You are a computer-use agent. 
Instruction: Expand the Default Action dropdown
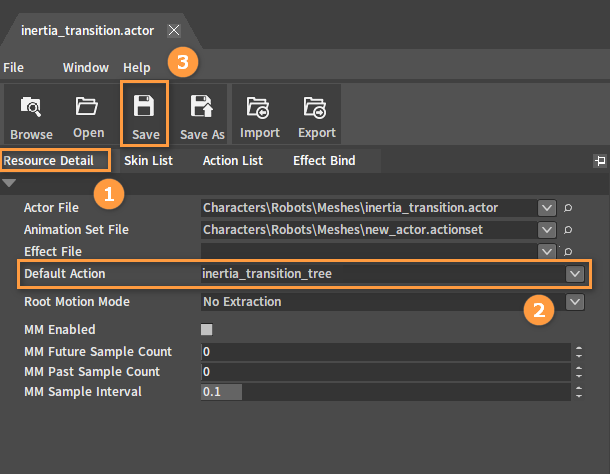click(575, 274)
